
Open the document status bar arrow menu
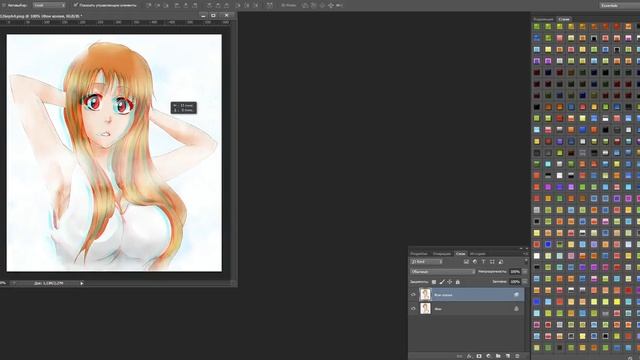(82, 283)
